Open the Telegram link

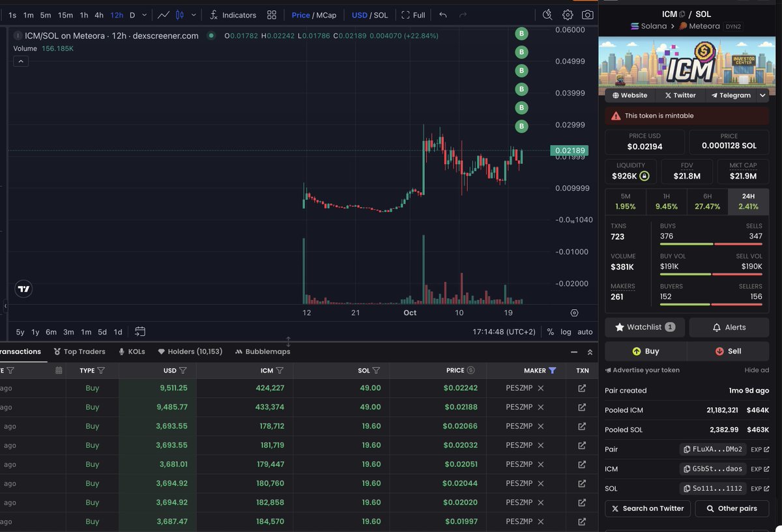click(731, 95)
